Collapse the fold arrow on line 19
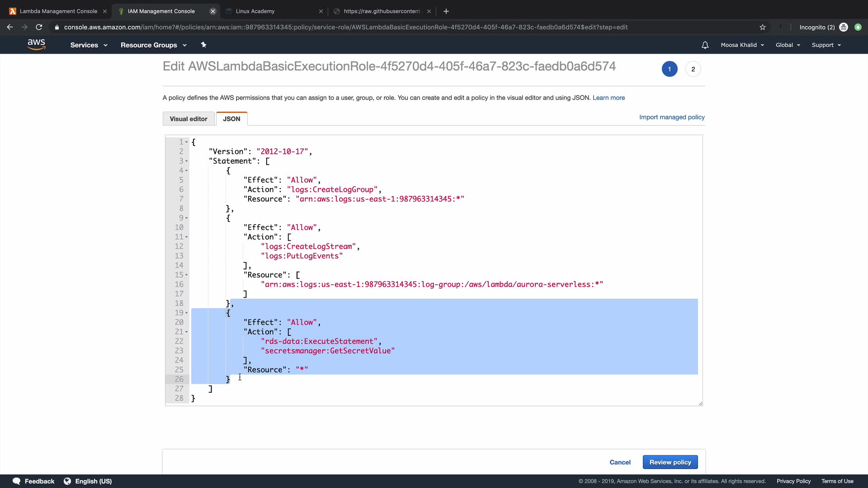Viewport: 868px width, 488px height. [x=186, y=313]
